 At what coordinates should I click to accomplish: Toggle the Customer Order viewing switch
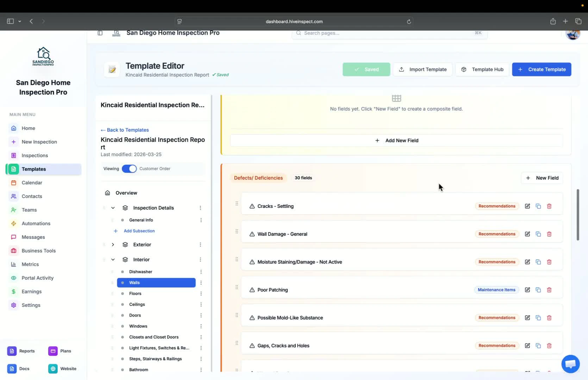[x=129, y=169]
